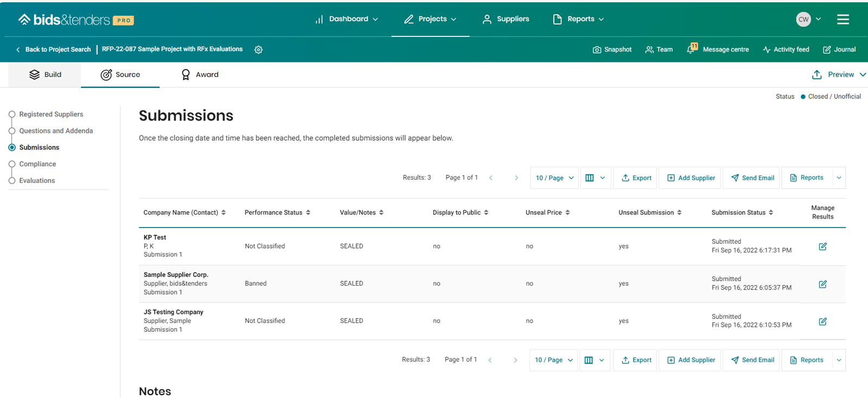Click the top Add Supplier button
Screen dimensions: 868x398
(x=690, y=178)
